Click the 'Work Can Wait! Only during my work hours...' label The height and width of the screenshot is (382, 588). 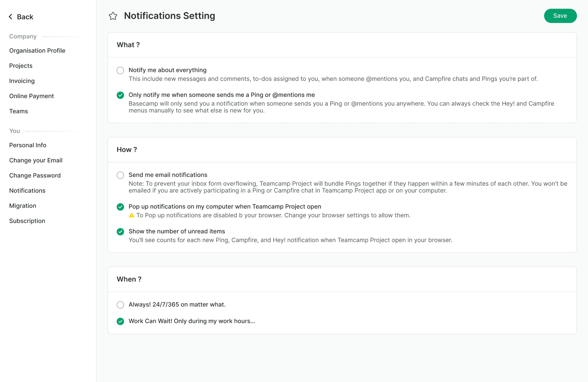tap(192, 321)
